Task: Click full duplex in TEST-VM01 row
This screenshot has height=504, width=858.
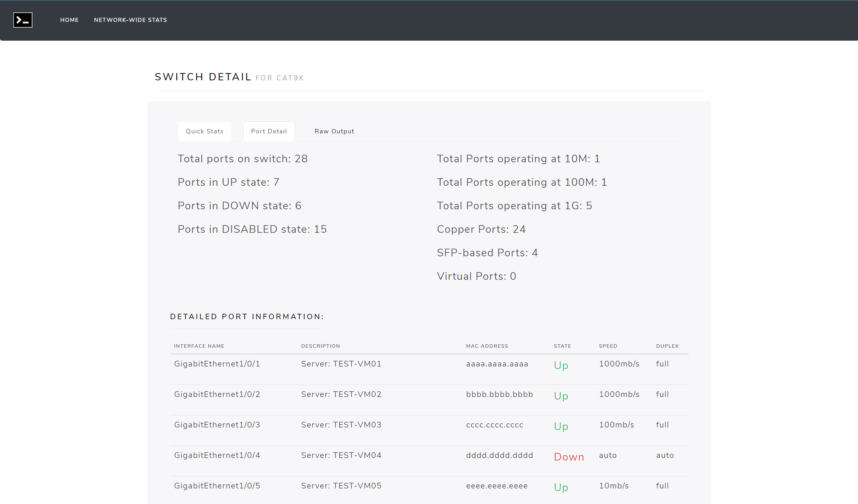Action: tap(663, 364)
